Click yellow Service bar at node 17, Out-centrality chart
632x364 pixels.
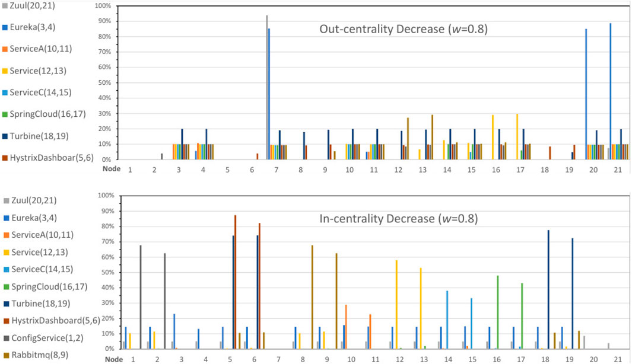pos(517,137)
